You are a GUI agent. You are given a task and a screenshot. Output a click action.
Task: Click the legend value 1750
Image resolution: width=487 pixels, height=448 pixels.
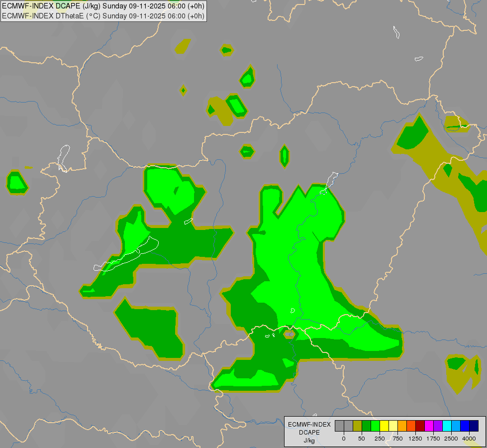click(433, 439)
